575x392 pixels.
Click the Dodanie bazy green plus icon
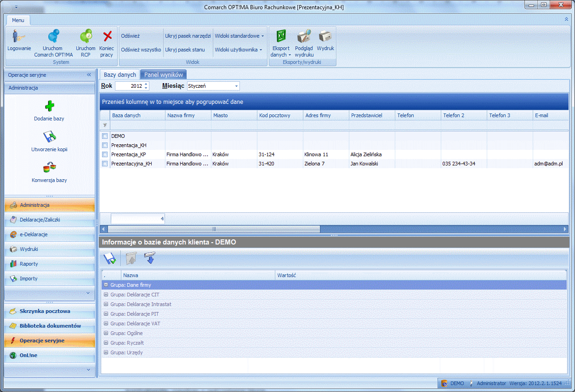pyautogui.click(x=49, y=107)
